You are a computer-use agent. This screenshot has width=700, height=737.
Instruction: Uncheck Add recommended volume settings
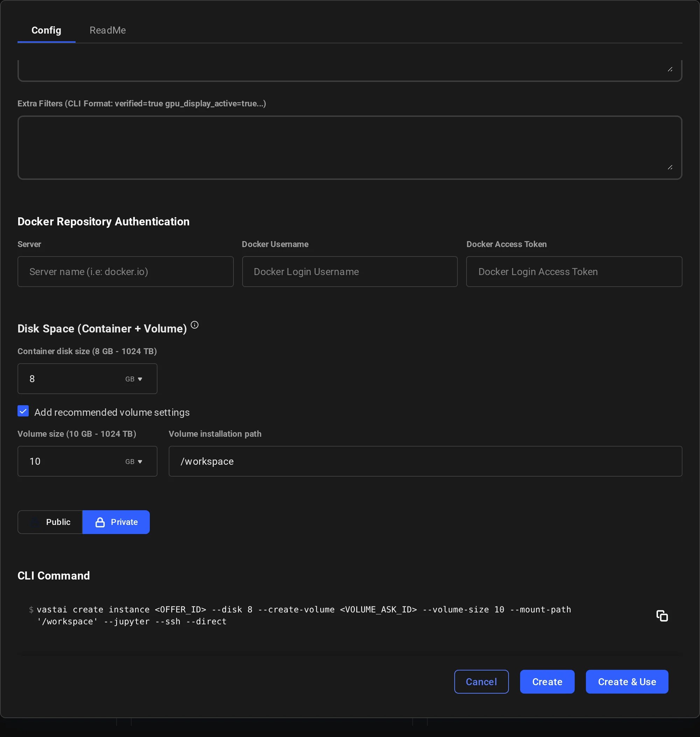click(x=23, y=411)
